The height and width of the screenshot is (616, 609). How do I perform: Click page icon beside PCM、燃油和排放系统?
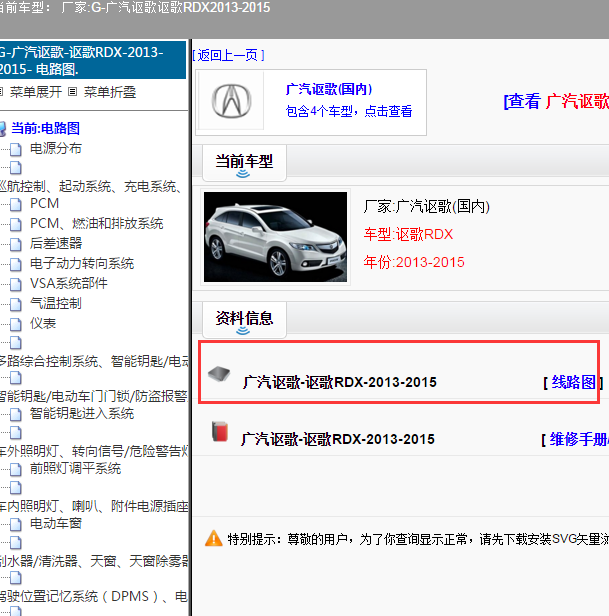pyautogui.click(x=16, y=224)
